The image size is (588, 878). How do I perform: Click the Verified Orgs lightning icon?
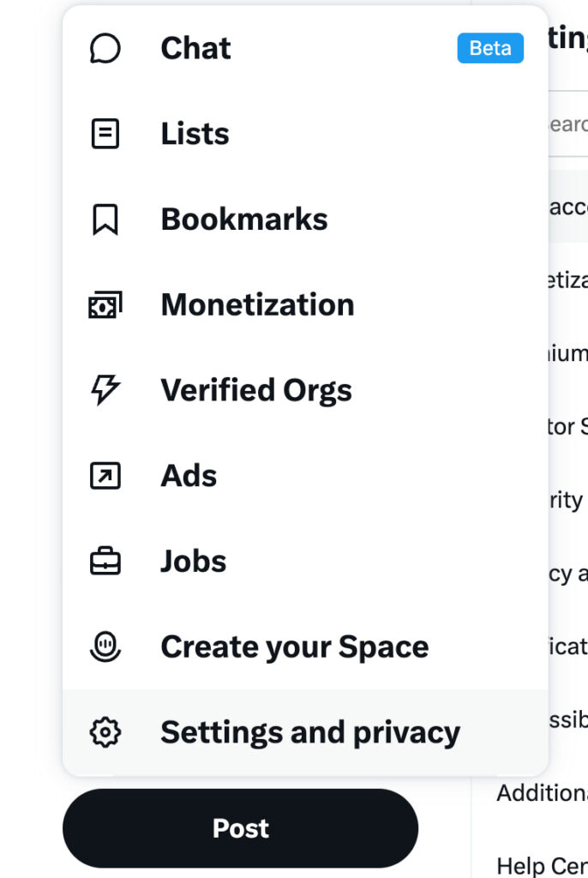105,390
